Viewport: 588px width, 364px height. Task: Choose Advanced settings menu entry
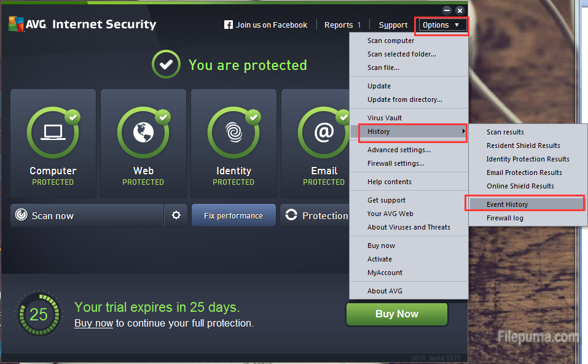point(399,150)
